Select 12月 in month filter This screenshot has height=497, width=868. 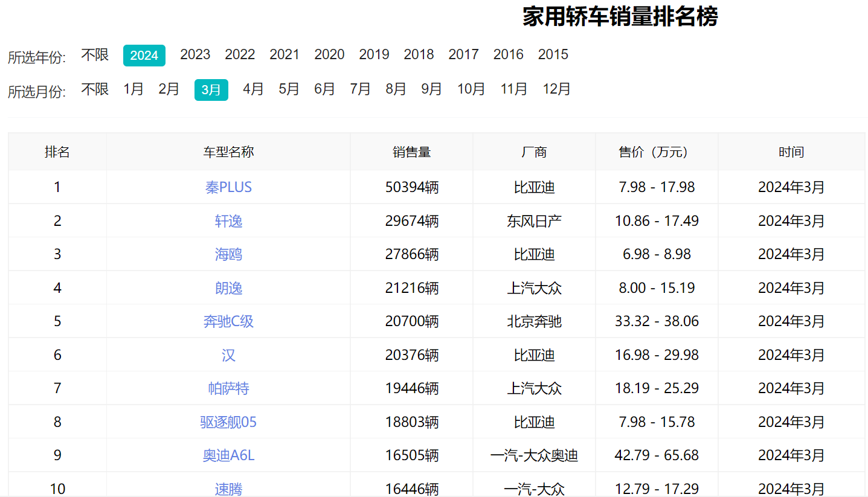tap(556, 89)
